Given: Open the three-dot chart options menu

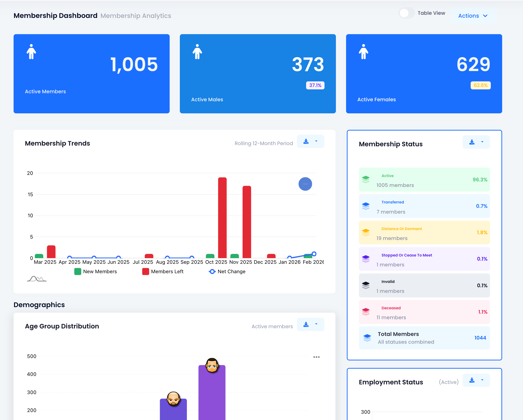Looking at the screenshot, I should click(316, 357).
